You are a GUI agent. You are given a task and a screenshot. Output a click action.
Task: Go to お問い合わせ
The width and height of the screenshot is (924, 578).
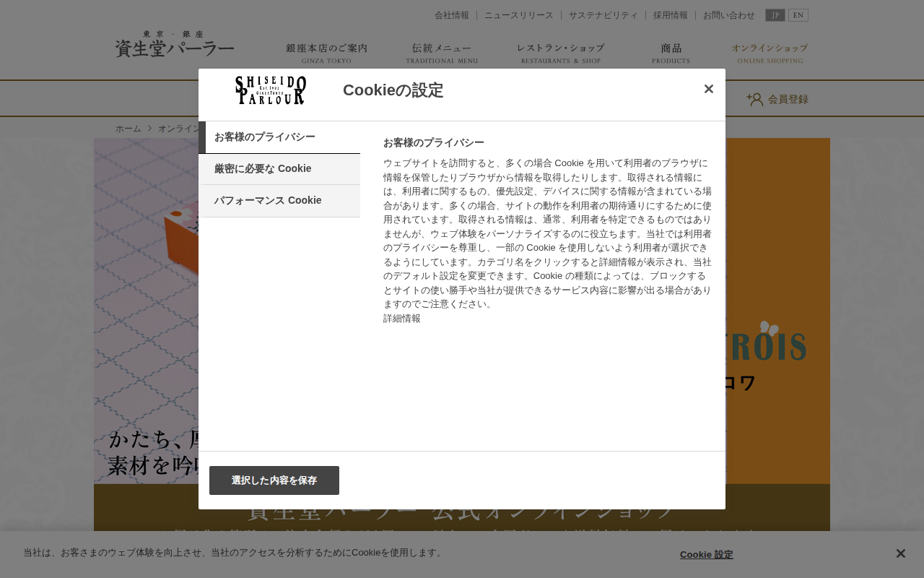pos(729,14)
